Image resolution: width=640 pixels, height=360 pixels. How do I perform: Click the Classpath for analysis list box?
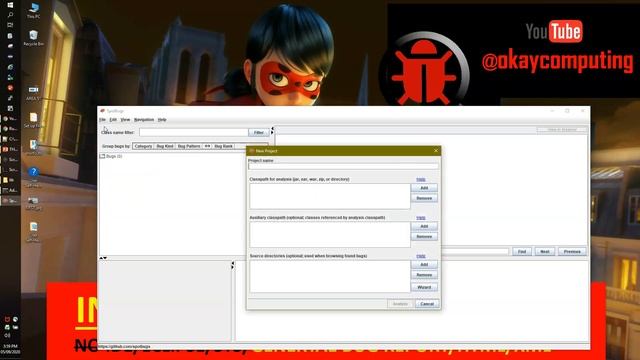coord(330,196)
